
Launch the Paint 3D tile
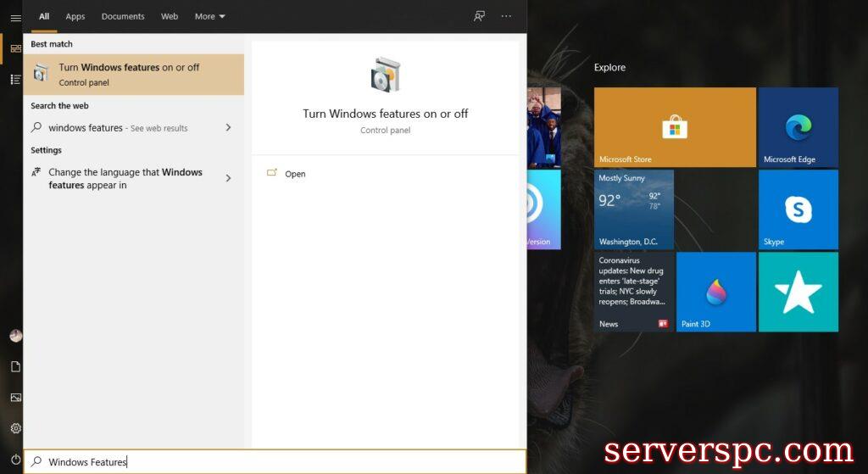[x=715, y=291]
